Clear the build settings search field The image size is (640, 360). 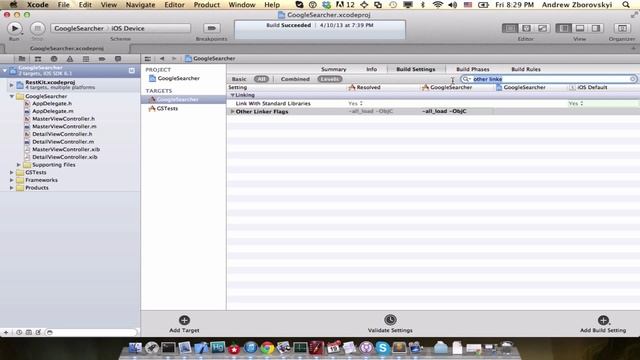coord(632,79)
